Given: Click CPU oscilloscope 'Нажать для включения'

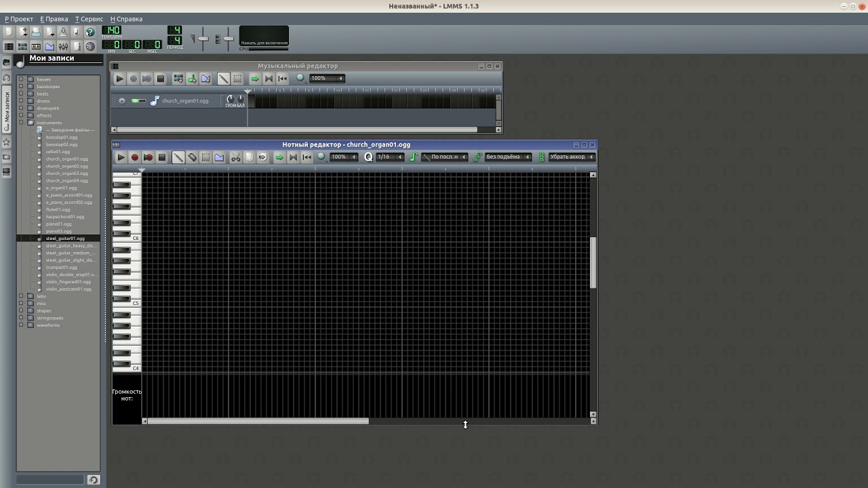Looking at the screenshot, I should pyautogui.click(x=264, y=37).
